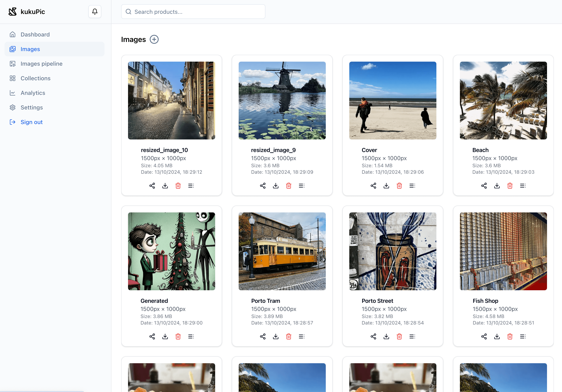Share the resized_image_10 card
Viewport: 562px width, 392px height.
click(x=152, y=186)
